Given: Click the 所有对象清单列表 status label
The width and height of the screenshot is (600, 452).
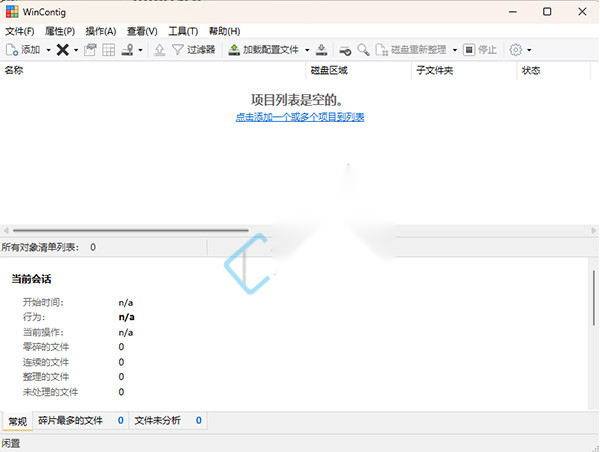Looking at the screenshot, I should pos(40,247).
